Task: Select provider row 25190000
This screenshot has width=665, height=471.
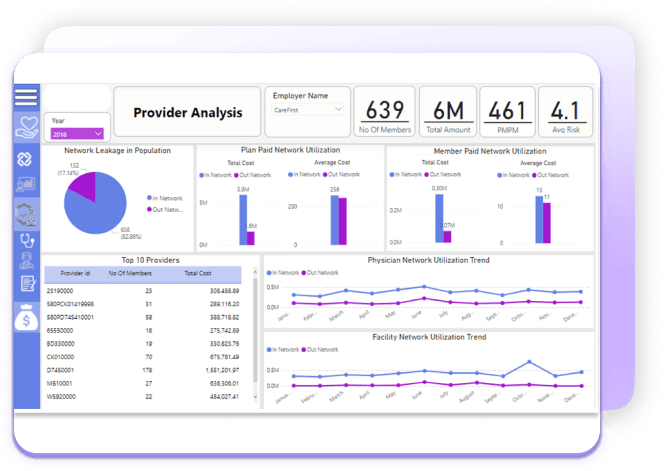Action: pos(143,291)
